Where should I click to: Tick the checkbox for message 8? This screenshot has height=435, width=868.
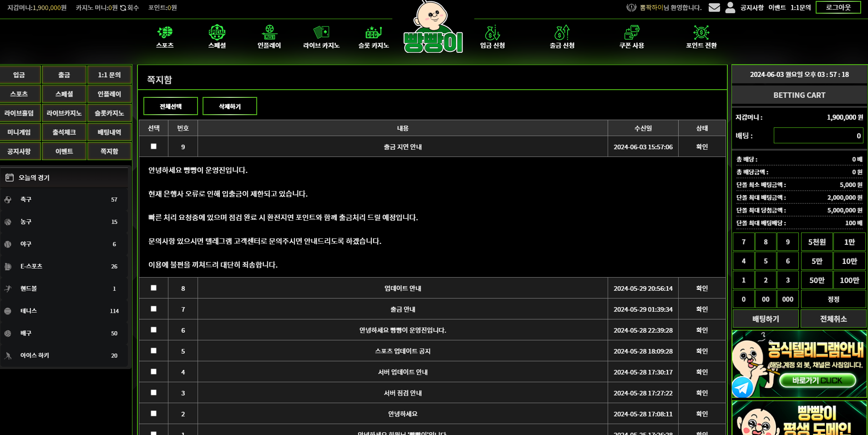point(154,288)
